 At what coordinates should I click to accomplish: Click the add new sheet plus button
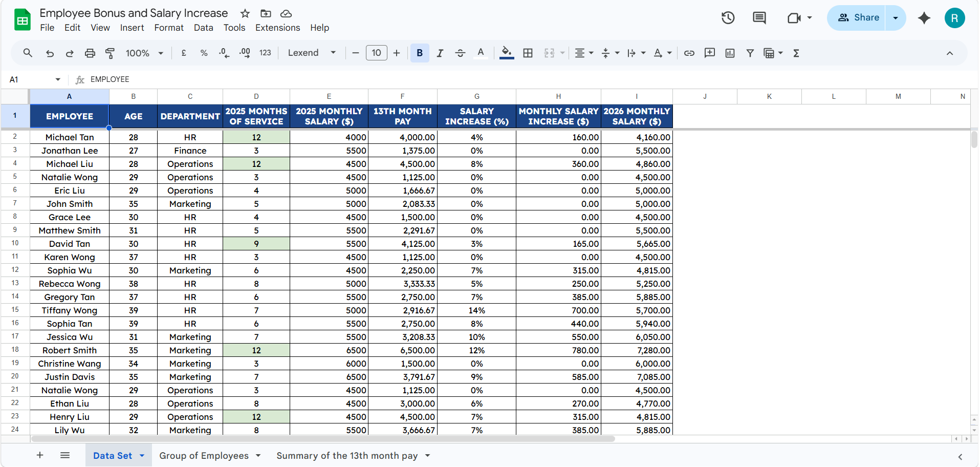40,455
